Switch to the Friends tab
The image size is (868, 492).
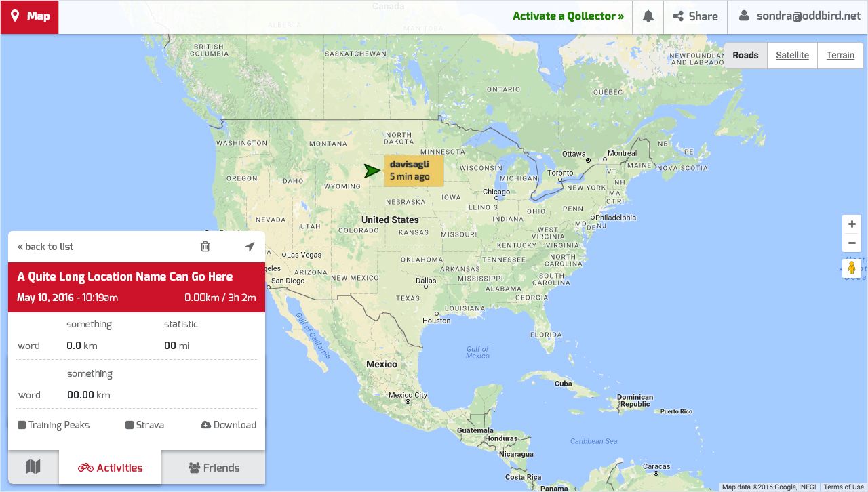pyautogui.click(x=214, y=468)
